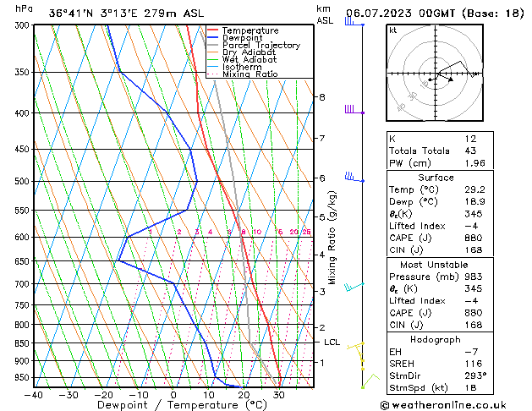
Task: Click the SREH value 116
Action: [474, 364]
